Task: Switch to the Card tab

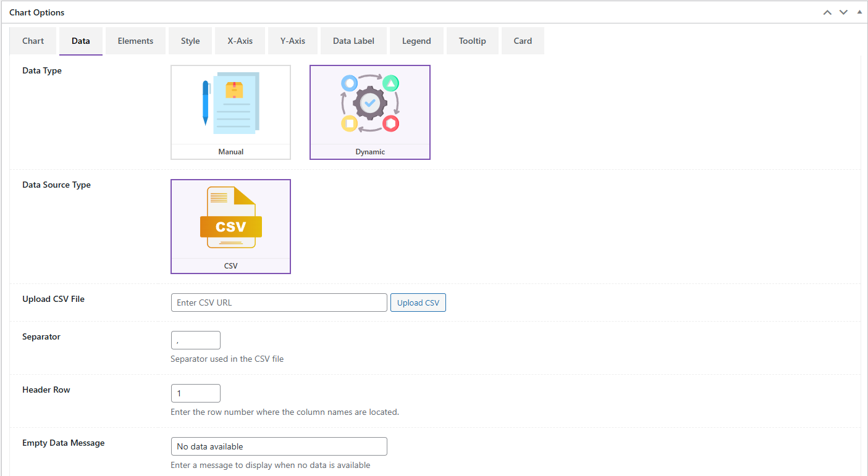Action: [523, 41]
